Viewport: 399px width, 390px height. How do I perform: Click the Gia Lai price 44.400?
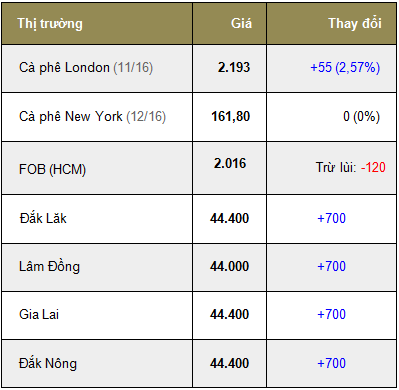230,314
